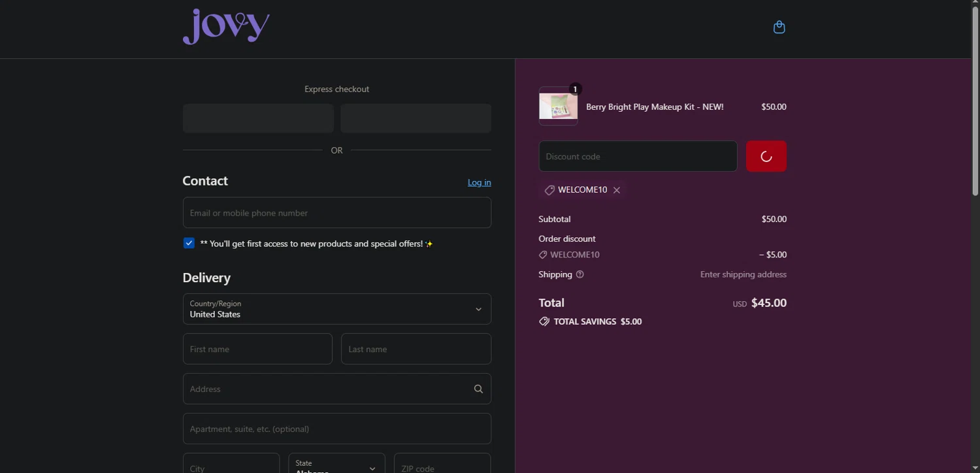Open the Country/Region dropdown

coord(337,309)
